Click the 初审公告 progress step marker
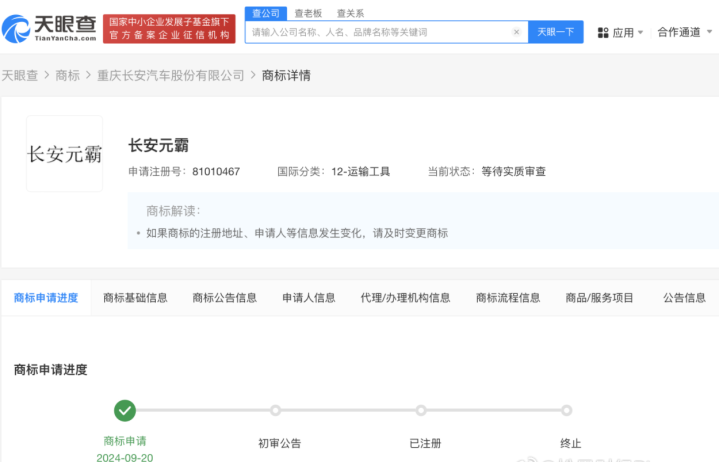This screenshot has height=462, width=719. pyautogui.click(x=275, y=410)
